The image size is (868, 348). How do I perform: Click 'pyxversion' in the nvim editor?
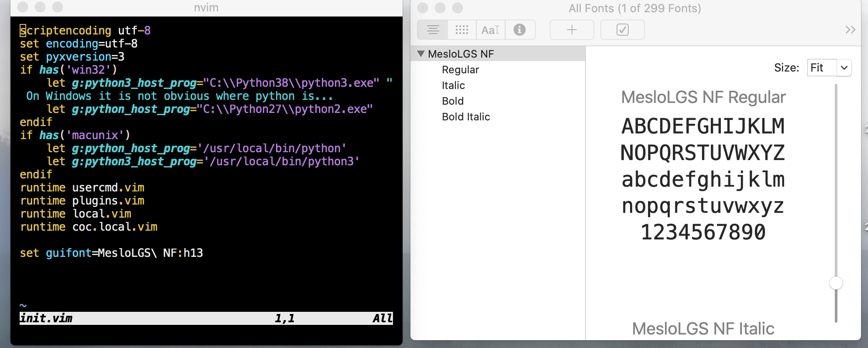(79, 57)
